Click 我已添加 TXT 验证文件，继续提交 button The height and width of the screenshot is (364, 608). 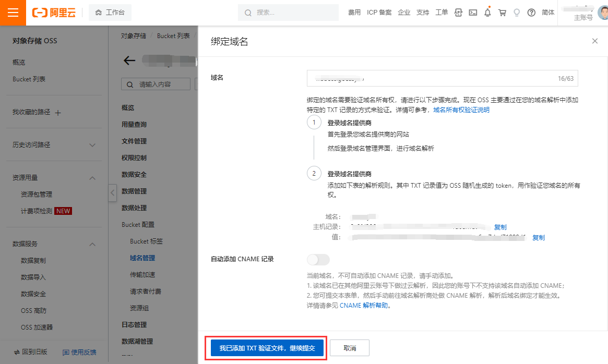pyautogui.click(x=267, y=348)
